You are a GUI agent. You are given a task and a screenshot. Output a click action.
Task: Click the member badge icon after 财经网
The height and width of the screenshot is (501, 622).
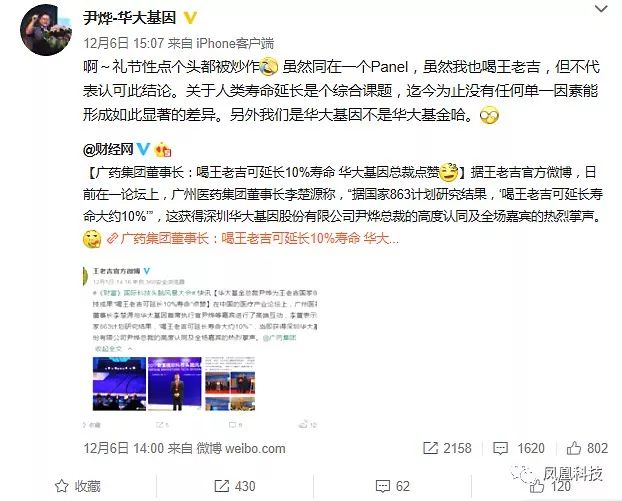point(163,150)
